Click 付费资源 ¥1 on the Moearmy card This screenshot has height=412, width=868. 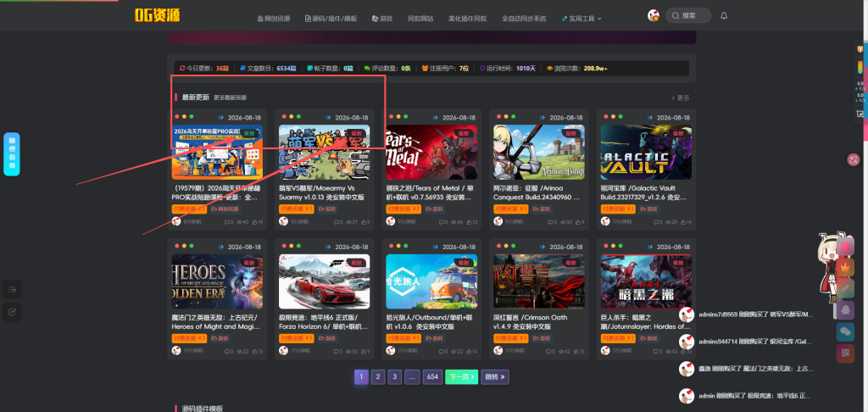297,209
